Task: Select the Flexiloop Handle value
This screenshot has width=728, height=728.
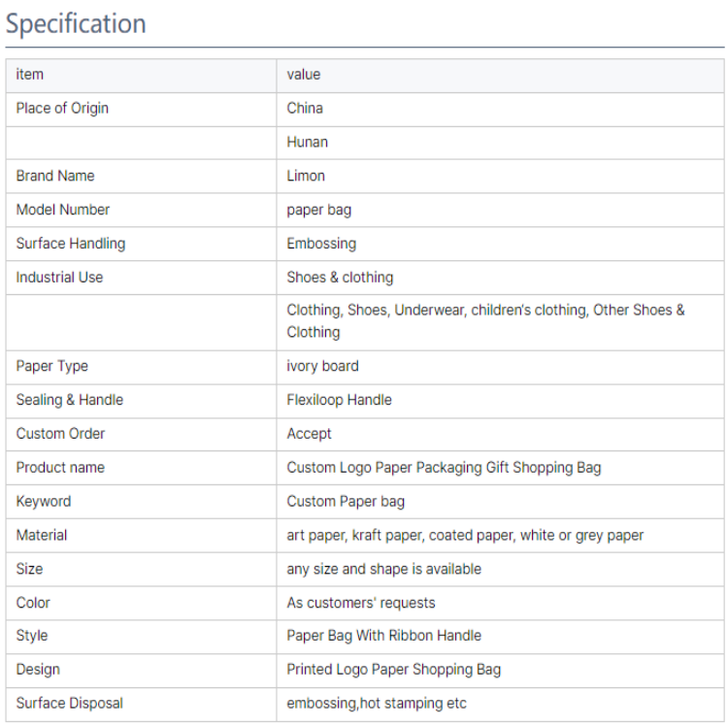Action: [x=339, y=400]
